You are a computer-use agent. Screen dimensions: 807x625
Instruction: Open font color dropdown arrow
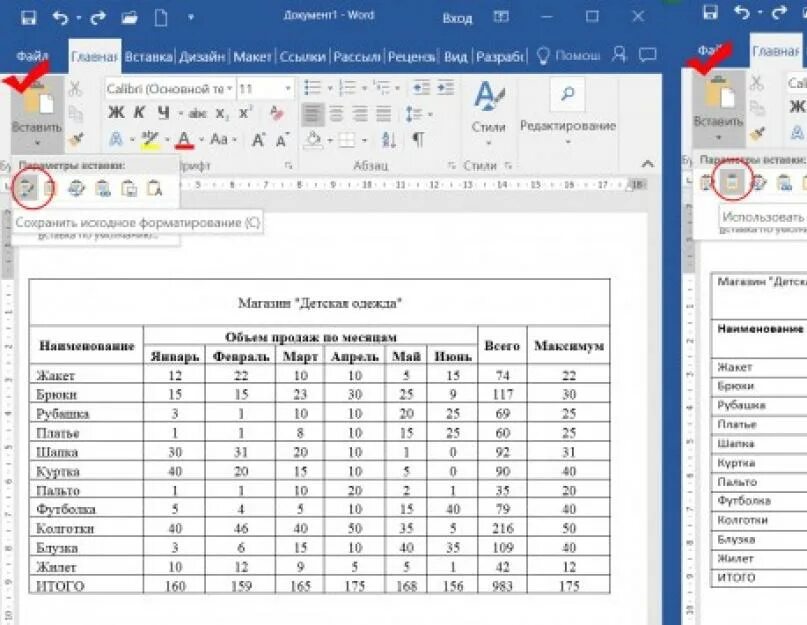click(x=201, y=140)
